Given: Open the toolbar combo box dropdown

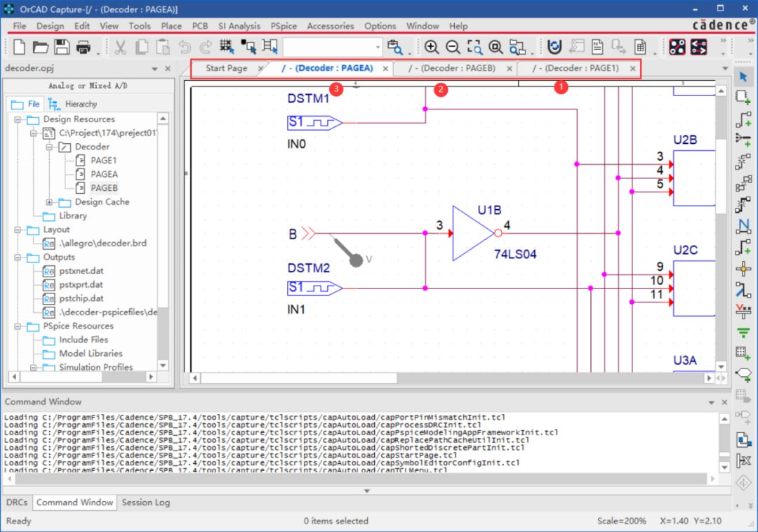Looking at the screenshot, I should [378, 47].
